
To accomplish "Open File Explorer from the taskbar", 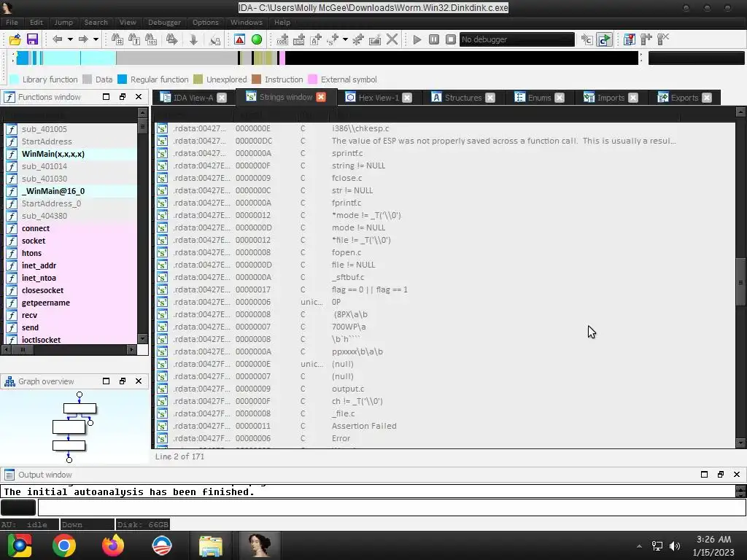I will (x=211, y=545).
